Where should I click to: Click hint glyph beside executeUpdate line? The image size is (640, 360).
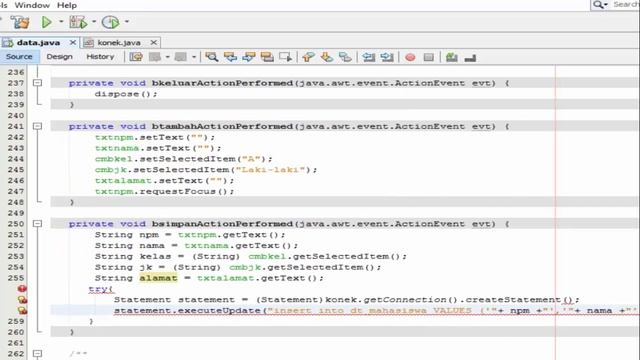[22, 310]
